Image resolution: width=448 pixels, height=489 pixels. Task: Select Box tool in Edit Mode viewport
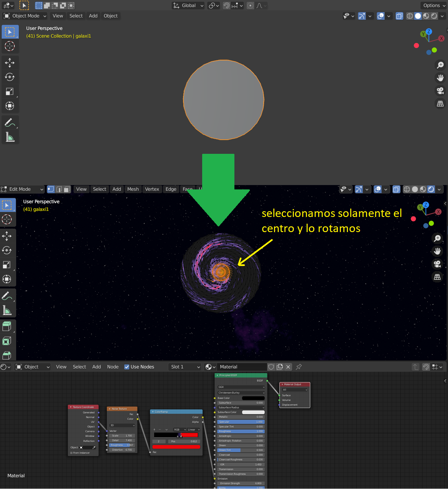click(x=7, y=205)
